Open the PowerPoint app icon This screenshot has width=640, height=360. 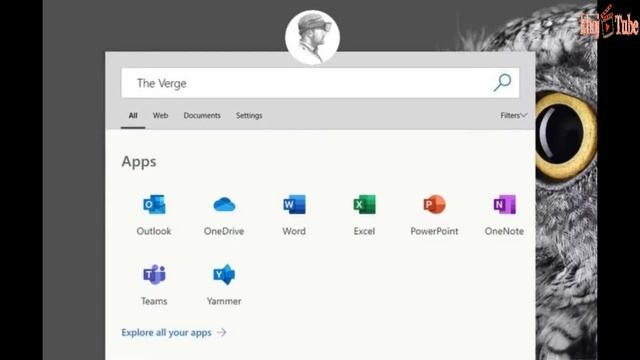tap(434, 204)
